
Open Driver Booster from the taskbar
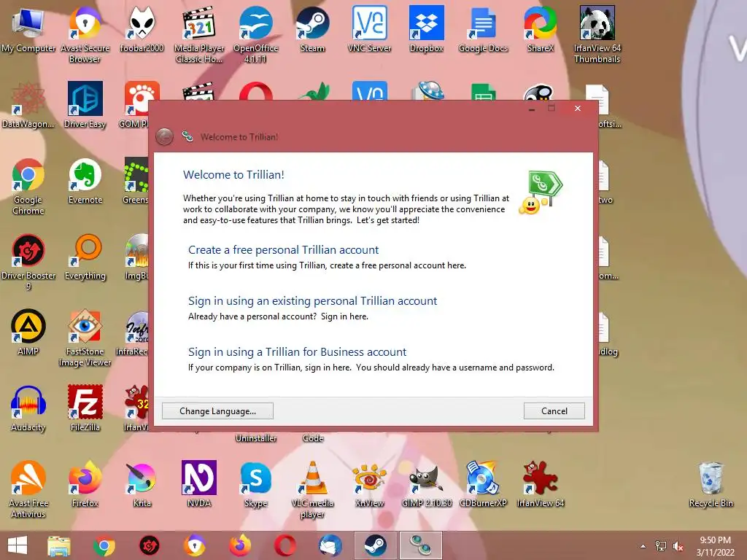pyautogui.click(x=149, y=545)
